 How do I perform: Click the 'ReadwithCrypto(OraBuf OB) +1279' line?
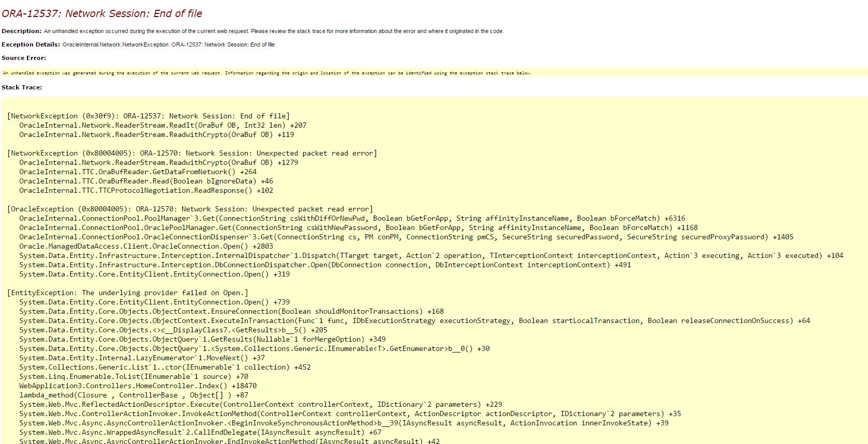(x=159, y=163)
